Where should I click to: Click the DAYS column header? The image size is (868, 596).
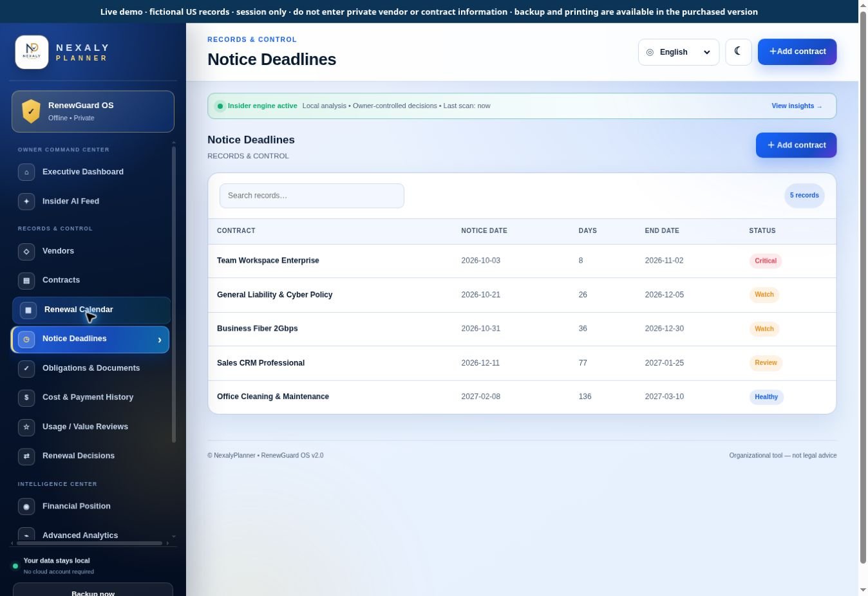587,231
